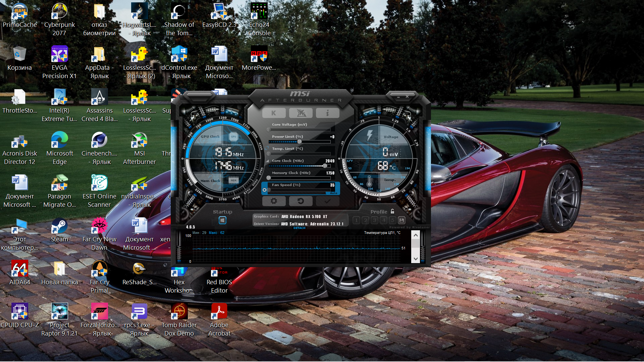Image resolution: width=644 pixels, height=362 pixels.
Task: Apply settings with the checkmark button
Action: coord(327,201)
